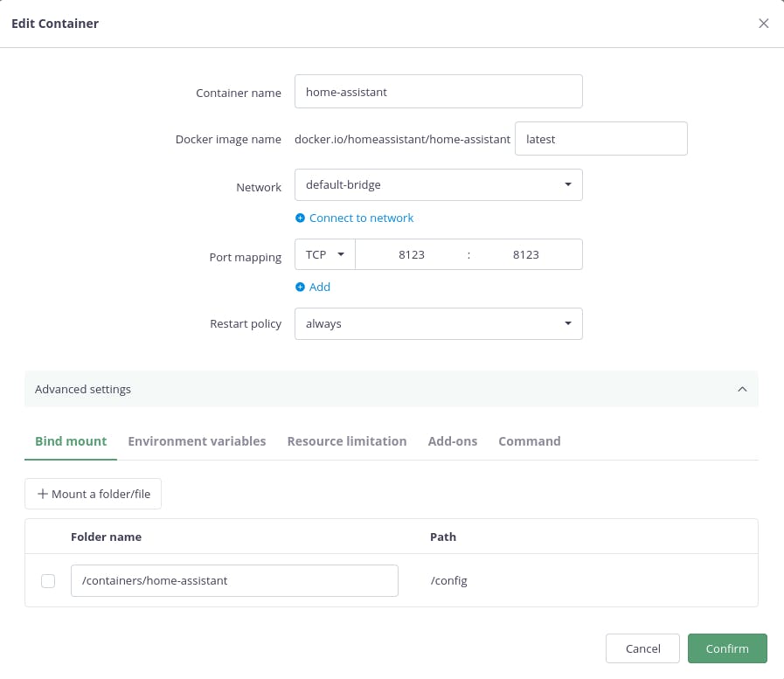Switch to the Environment variables tab
Viewport: 784px width, 679px height.
pos(197,441)
